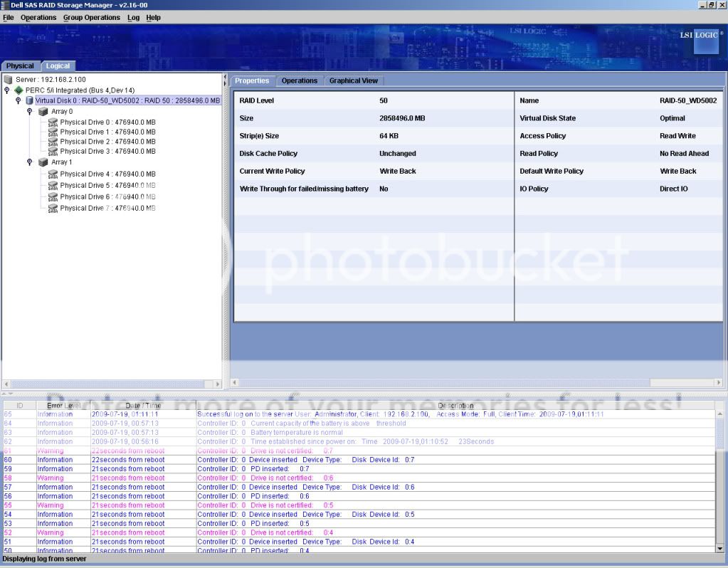Collapse the Array 1 tree node
Viewport: 728px width, 568px height.
click(x=29, y=162)
